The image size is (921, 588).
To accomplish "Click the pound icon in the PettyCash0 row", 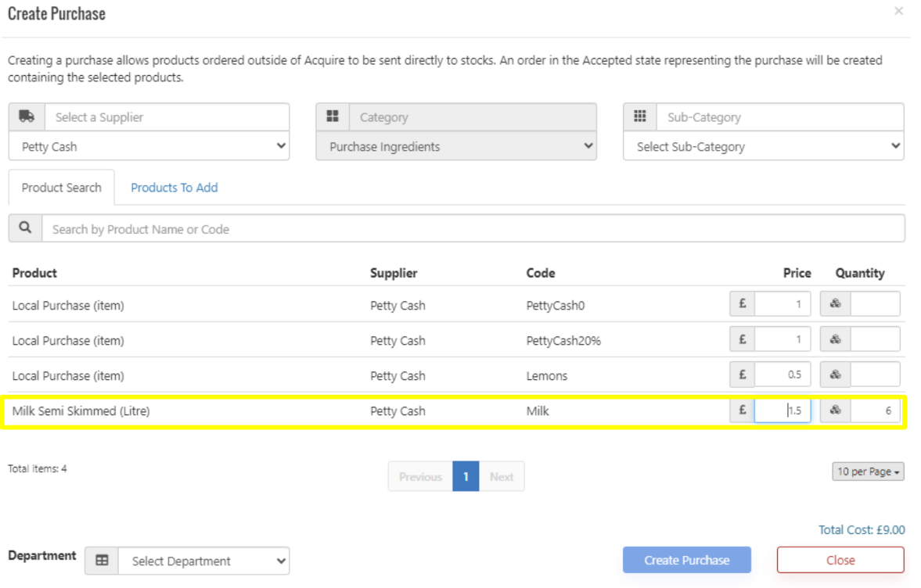I will (742, 304).
